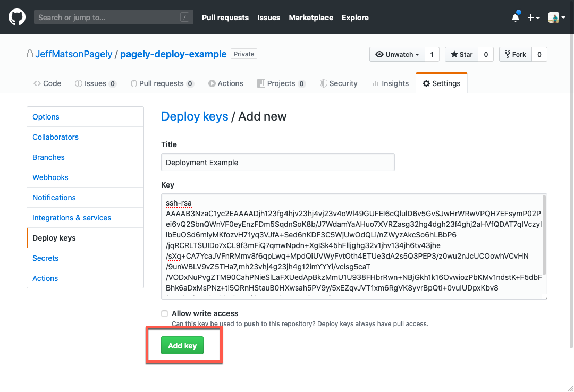Open Pull requests in top navigation
The height and width of the screenshot is (392, 574).
click(x=225, y=18)
